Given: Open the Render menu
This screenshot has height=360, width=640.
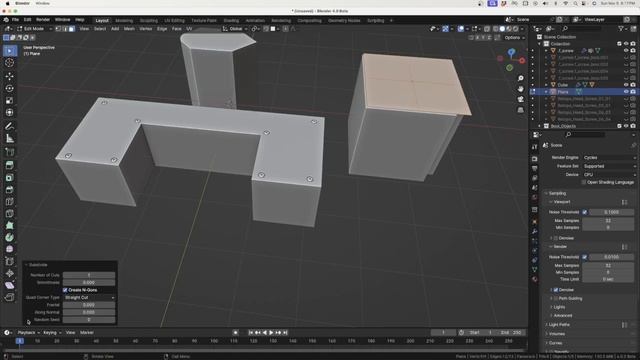Looking at the screenshot, I should click(43, 20).
